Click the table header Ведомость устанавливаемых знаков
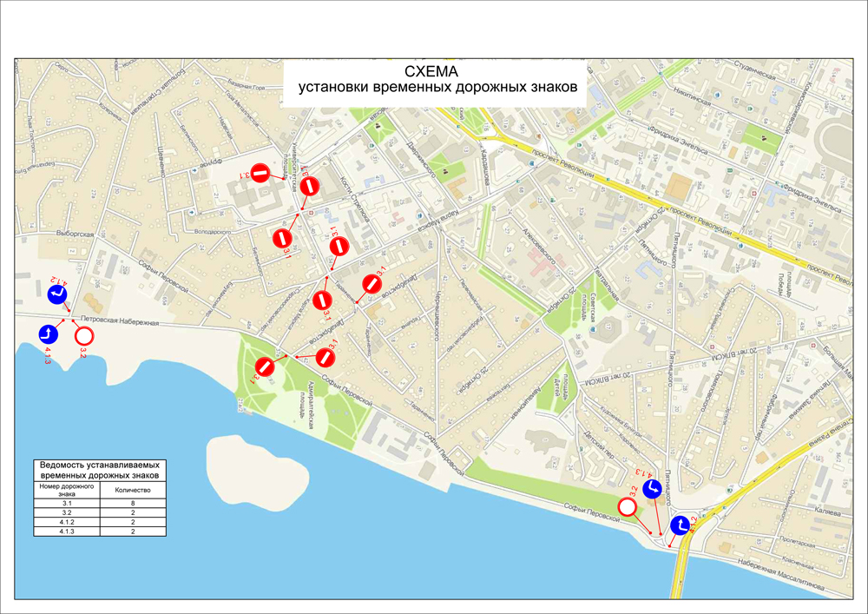 (x=100, y=470)
